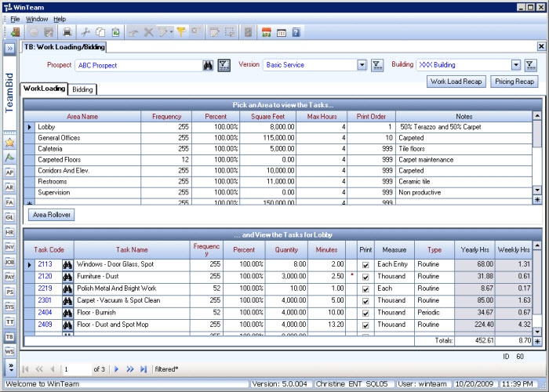
Task: Click the filter button next to Prospect field
Action: pyautogui.click(x=224, y=65)
